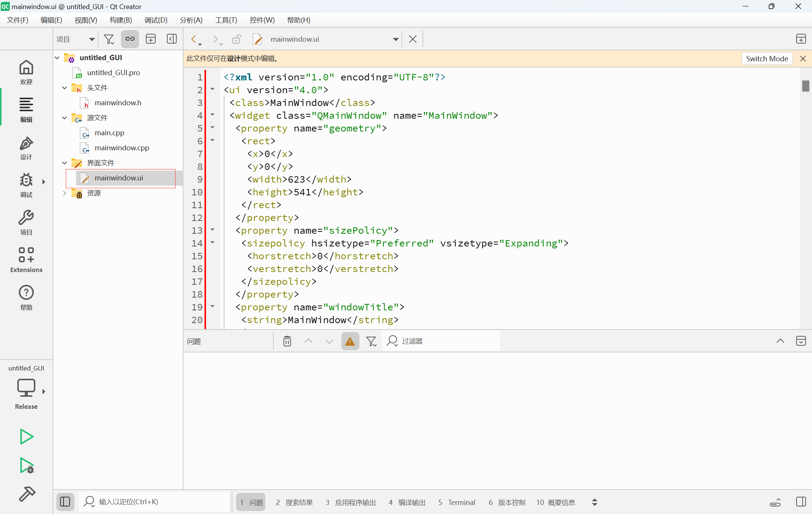Click the Extensions sidebar icon
The image size is (812, 514).
pos(26,260)
